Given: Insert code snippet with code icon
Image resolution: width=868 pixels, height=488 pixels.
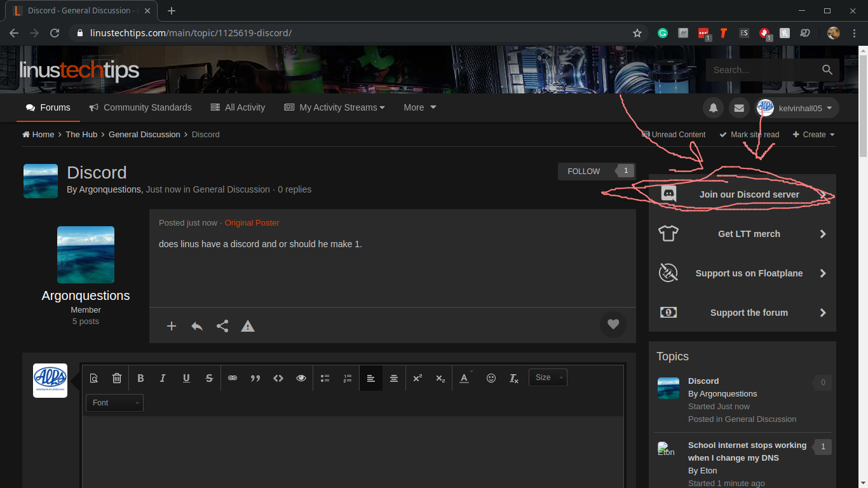Looking at the screenshot, I should click(278, 378).
